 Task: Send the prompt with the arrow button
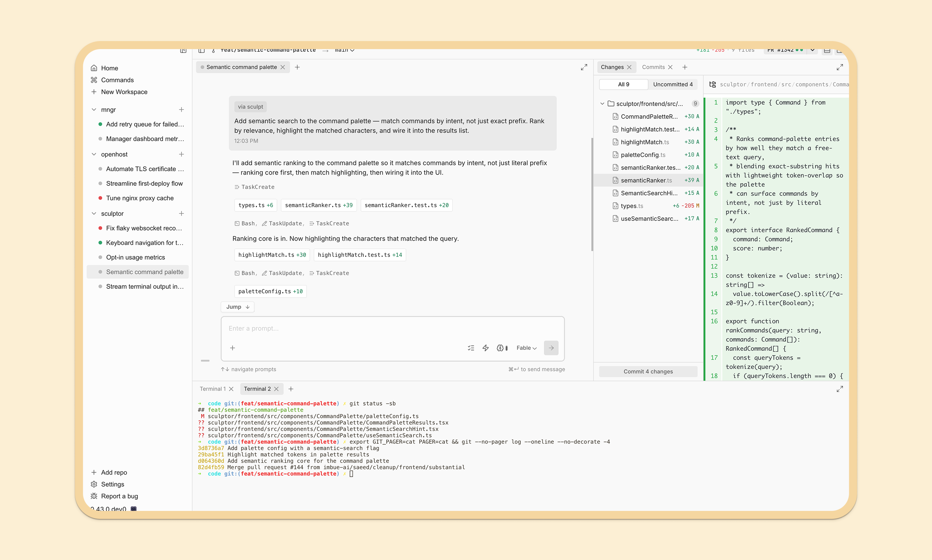click(551, 348)
